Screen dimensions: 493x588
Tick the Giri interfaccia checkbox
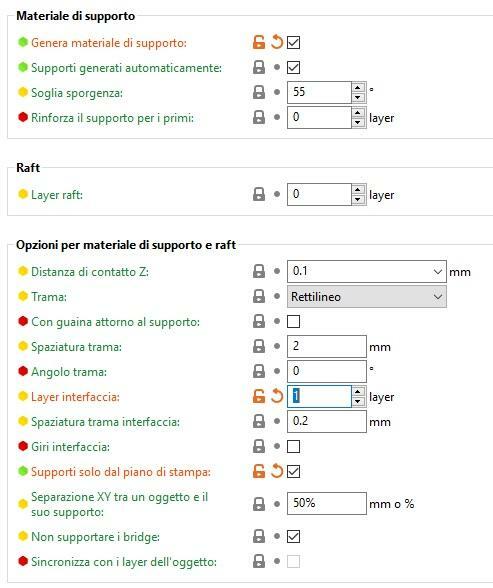click(293, 446)
